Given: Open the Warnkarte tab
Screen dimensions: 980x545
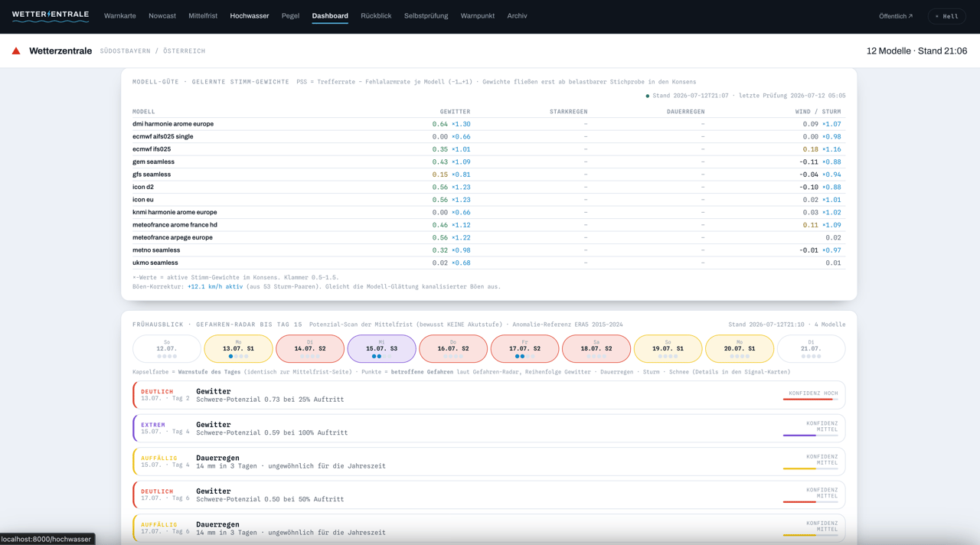Looking at the screenshot, I should pyautogui.click(x=120, y=16).
